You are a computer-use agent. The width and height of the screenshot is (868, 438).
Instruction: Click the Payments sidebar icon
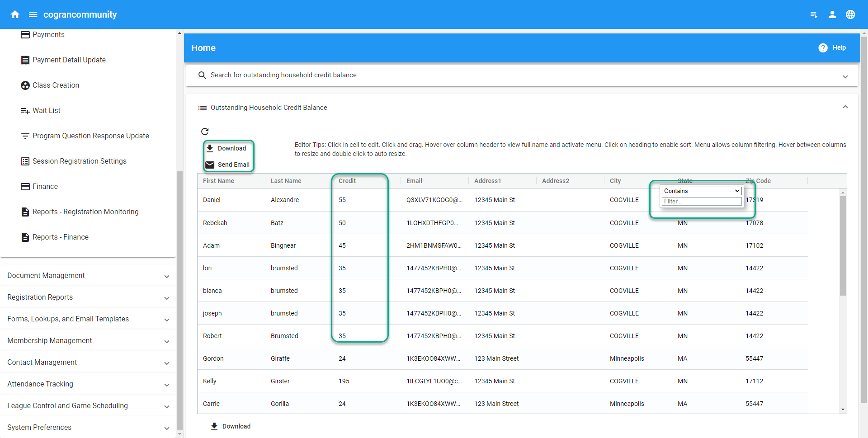pos(25,35)
